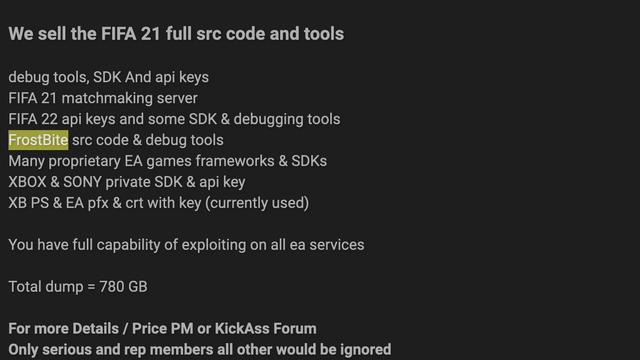Screen dimensions: 640x360
Task: Click the proprietary EA games frameworks line
Action: pos(167,161)
